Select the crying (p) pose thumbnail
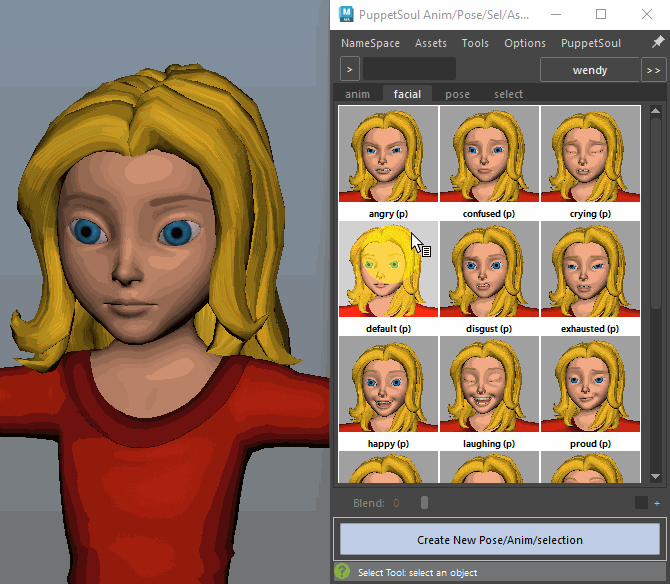Image resolution: width=670 pixels, height=584 pixels. (x=590, y=154)
